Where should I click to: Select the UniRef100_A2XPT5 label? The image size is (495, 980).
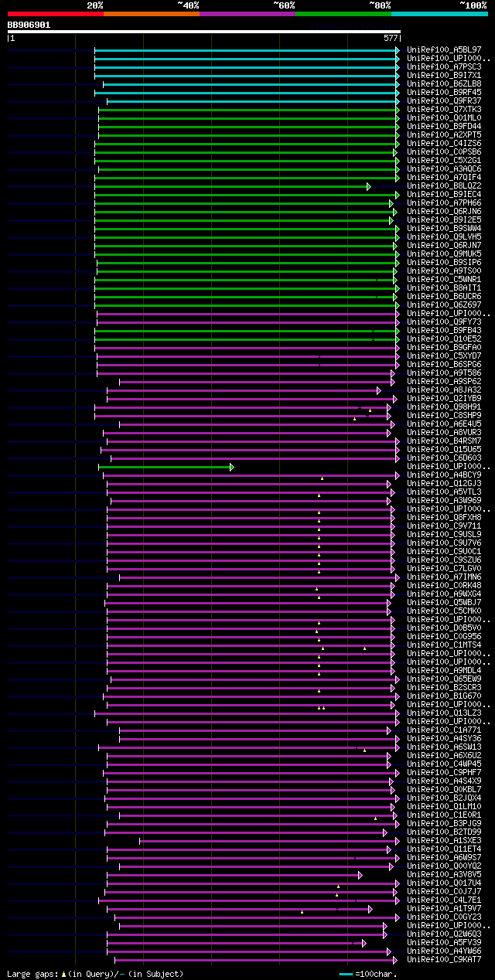click(444, 135)
